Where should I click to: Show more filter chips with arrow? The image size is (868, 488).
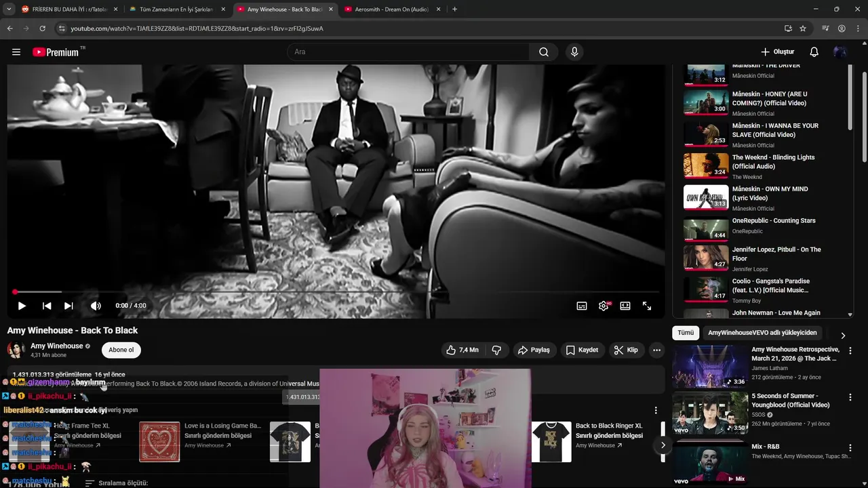point(843,335)
